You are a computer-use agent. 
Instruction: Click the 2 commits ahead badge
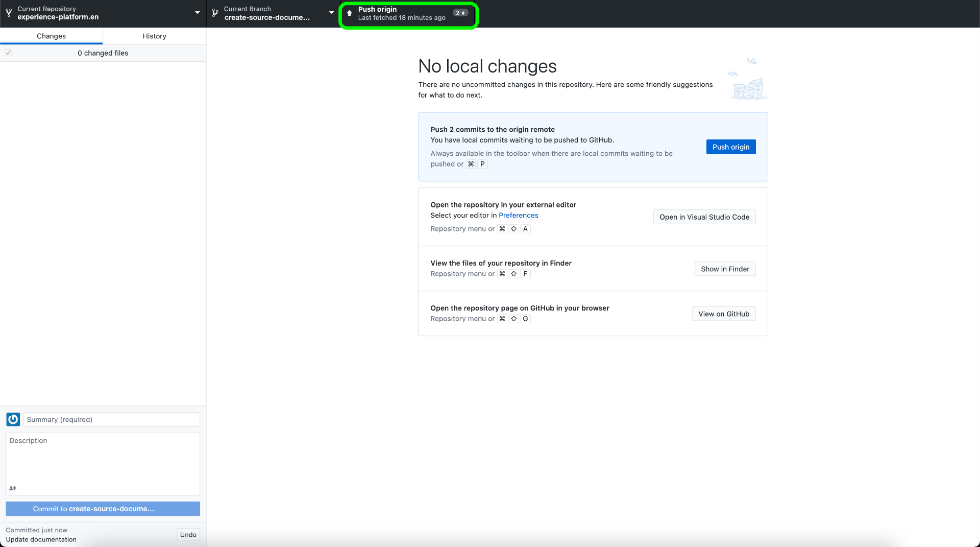click(460, 13)
